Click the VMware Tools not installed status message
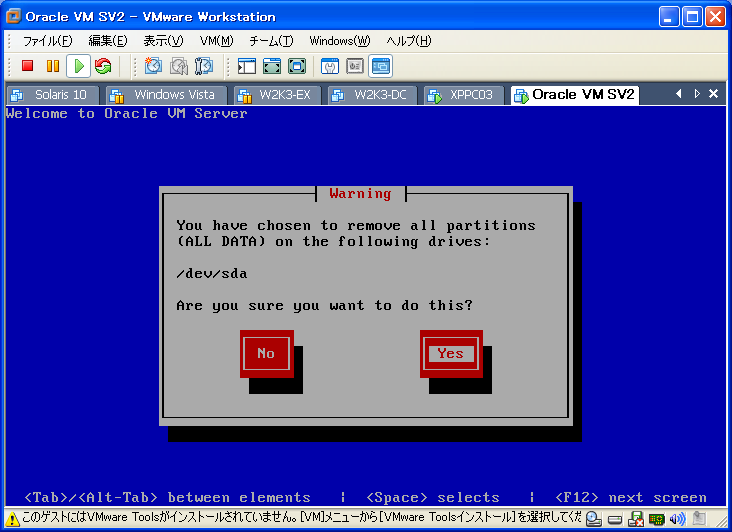Screen dimensions: 732x532 (x=302, y=518)
